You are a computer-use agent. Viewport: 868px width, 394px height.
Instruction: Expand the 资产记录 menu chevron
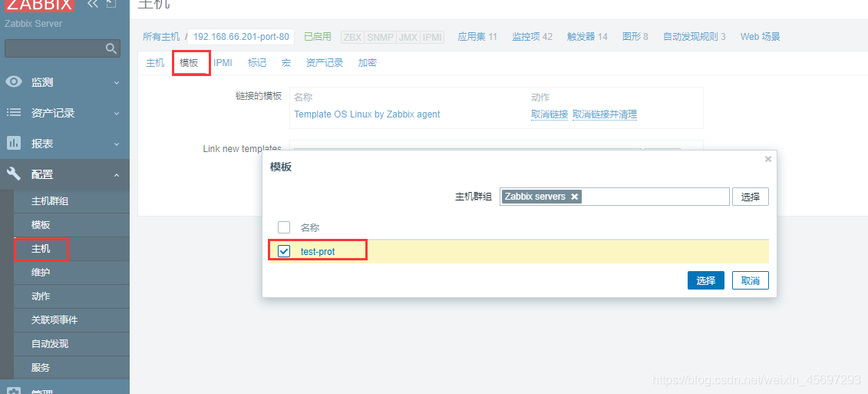(116, 113)
